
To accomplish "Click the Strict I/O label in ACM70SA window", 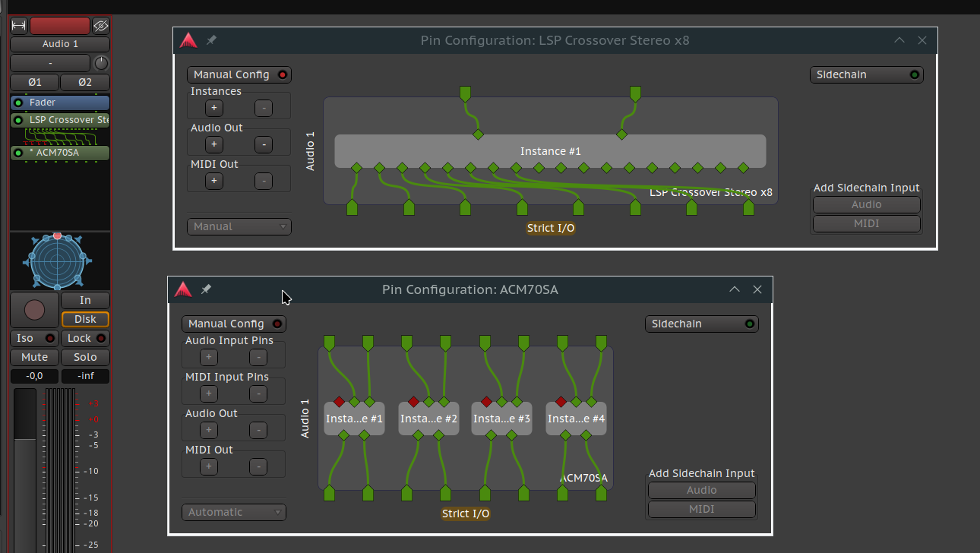I will (466, 513).
